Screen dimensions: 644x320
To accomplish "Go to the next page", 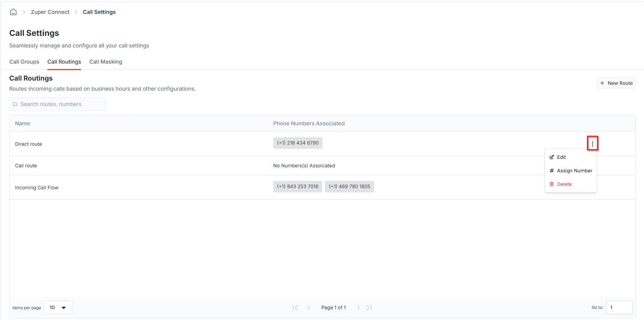I will [358, 308].
